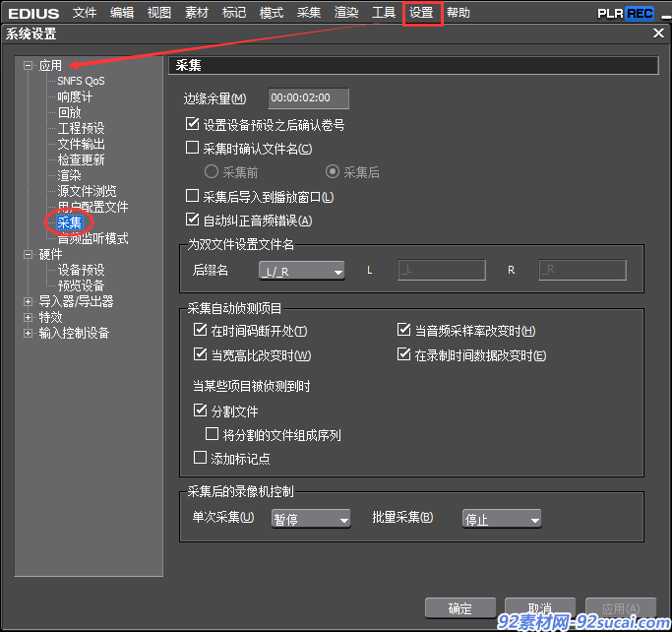Select the 采集后 radio button

click(333, 172)
